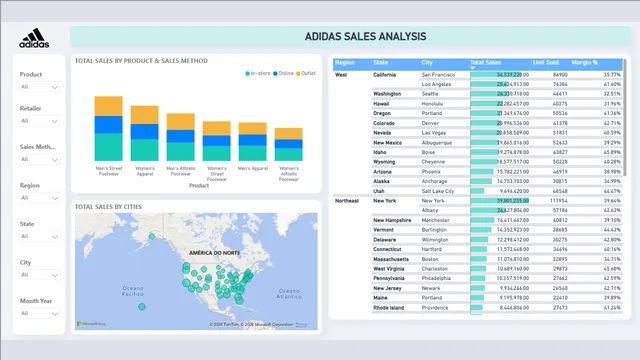
Task: Click the Adidas logo
Action: tap(34, 38)
